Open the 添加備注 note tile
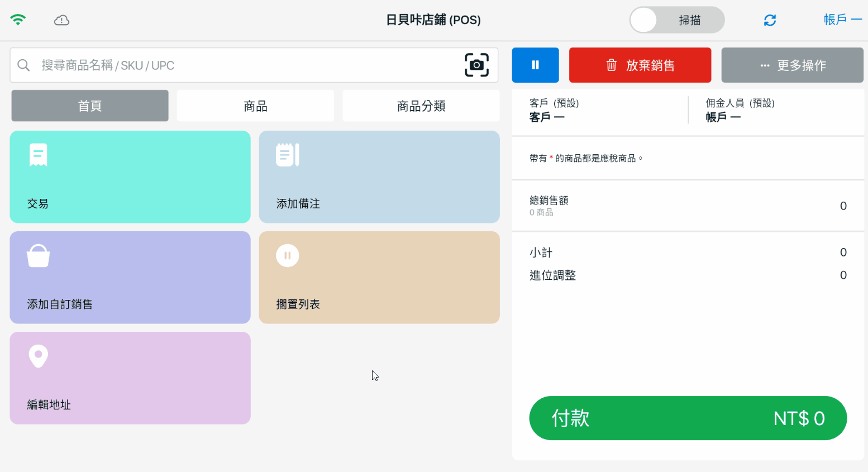Screen dimensions: 868x472 (x=379, y=177)
